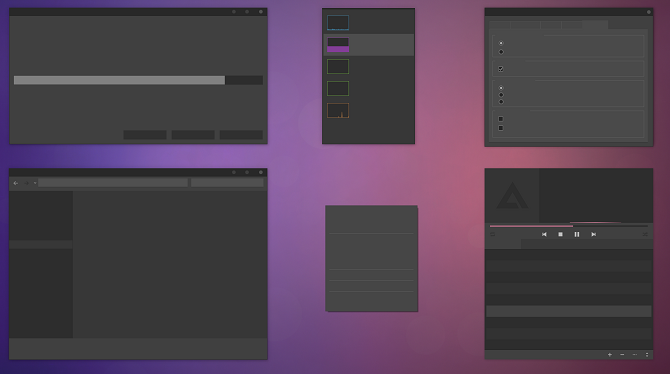
Task: Untick the checked checkbox in the settings dialog
Action: click(501, 69)
